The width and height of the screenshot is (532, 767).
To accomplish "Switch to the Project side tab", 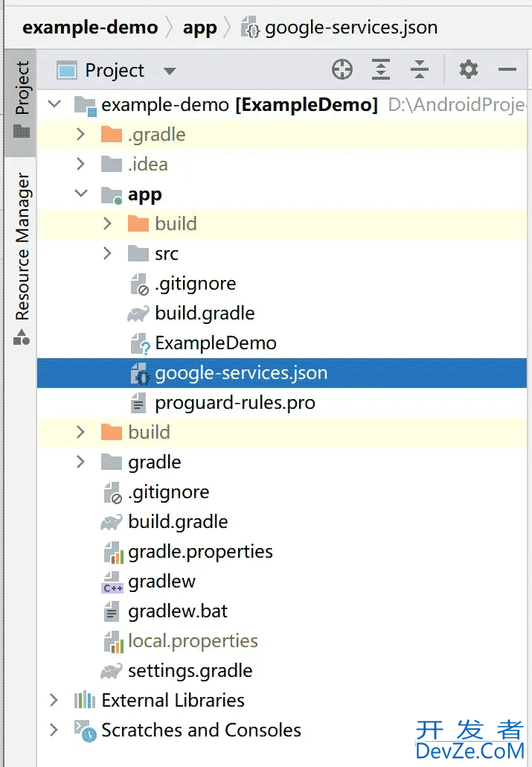I will click(21, 101).
